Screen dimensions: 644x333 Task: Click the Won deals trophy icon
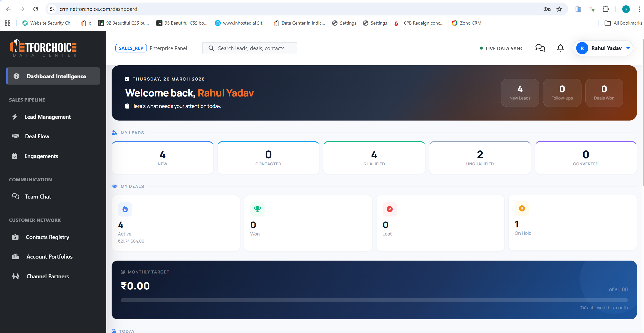coord(257,209)
